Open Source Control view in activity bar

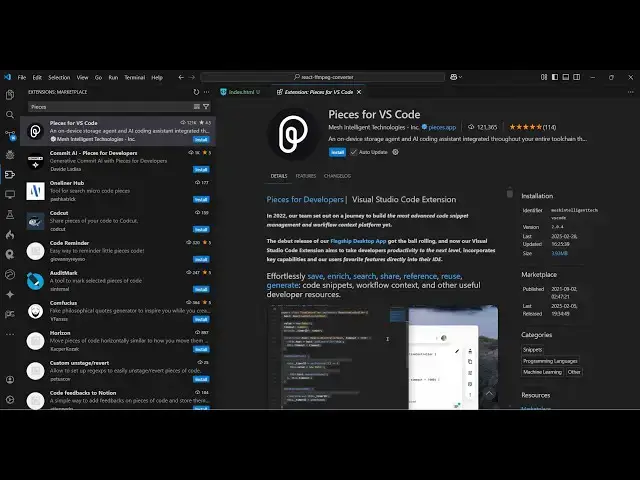[10, 135]
